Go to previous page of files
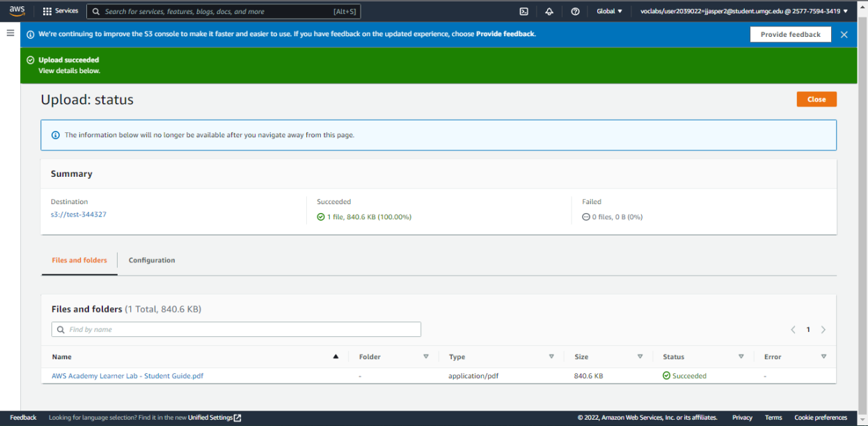 coord(793,330)
